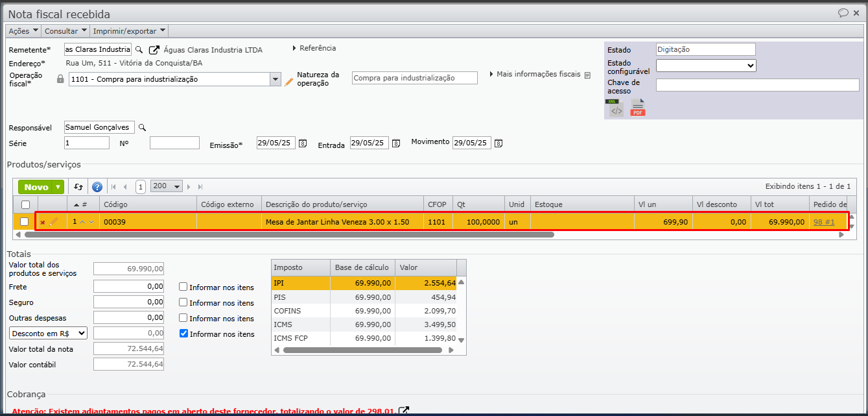Click down arrow of taxes table scrollbar
Viewport: 868px width, 416px height.
(x=462, y=340)
